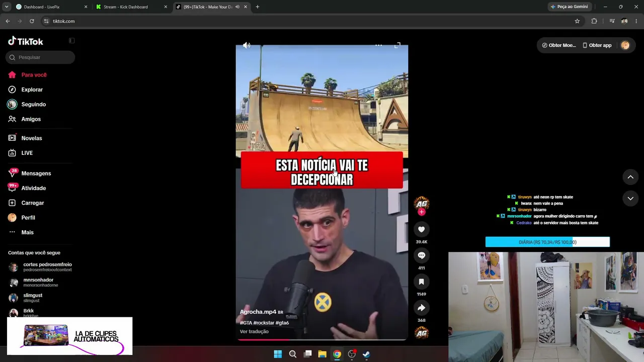The image size is (644, 362).
Task: Open Chrome media controls
Action: coord(612,21)
